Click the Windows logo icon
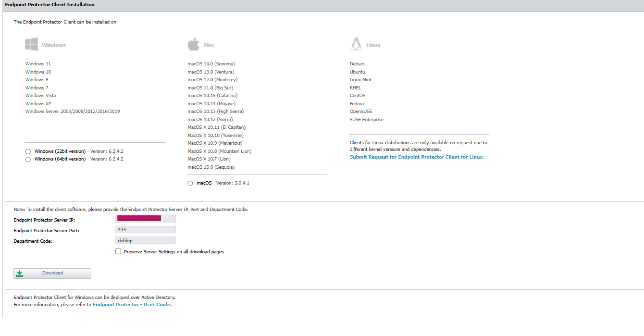Screen dimensions: 644x336 pyautogui.click(x=31, y=44)
